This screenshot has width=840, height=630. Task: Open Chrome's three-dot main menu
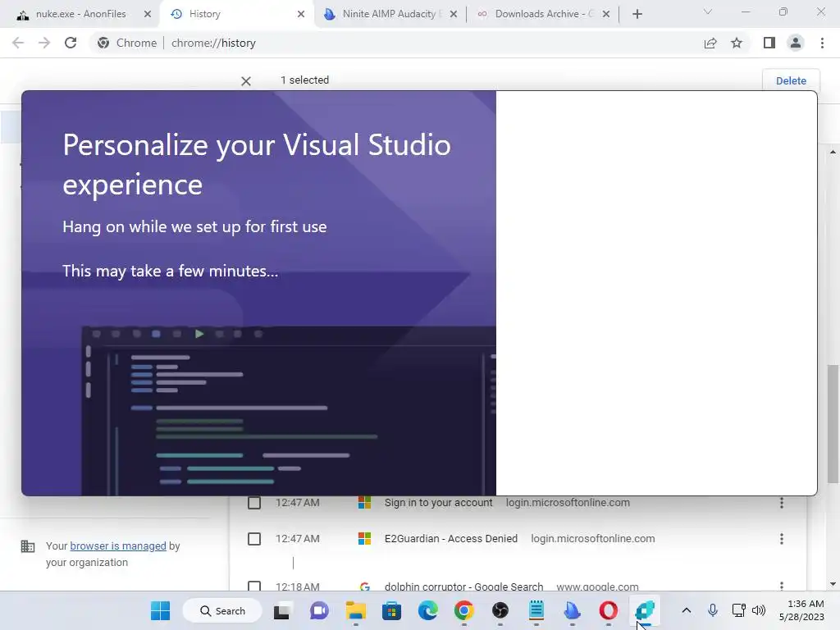(822, 43)
